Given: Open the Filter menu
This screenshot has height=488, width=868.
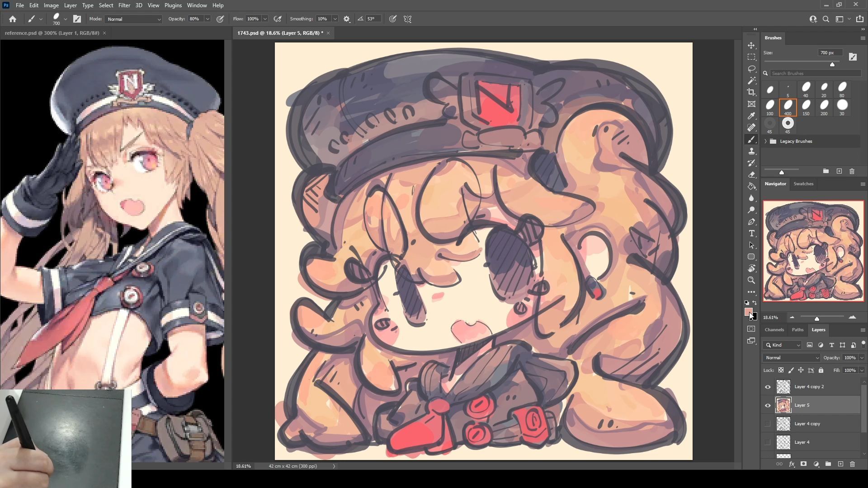Looking at the screenshot, I should tap(124, 5).
